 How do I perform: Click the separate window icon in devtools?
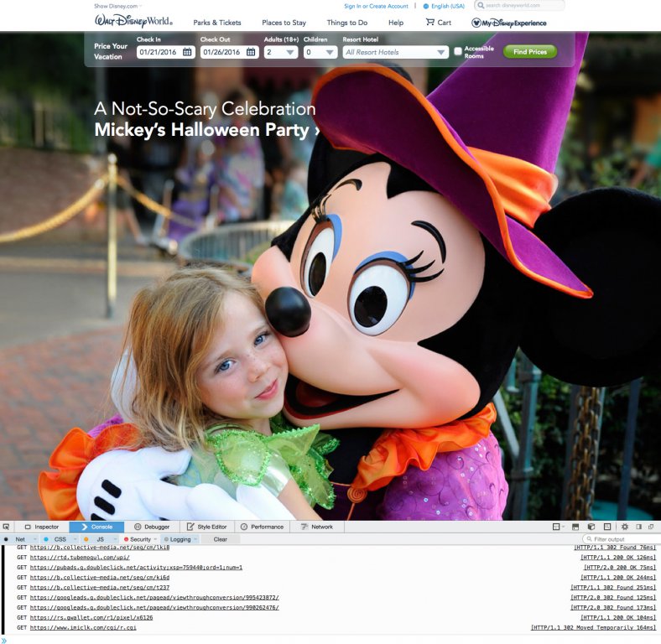tap(651, 527)
